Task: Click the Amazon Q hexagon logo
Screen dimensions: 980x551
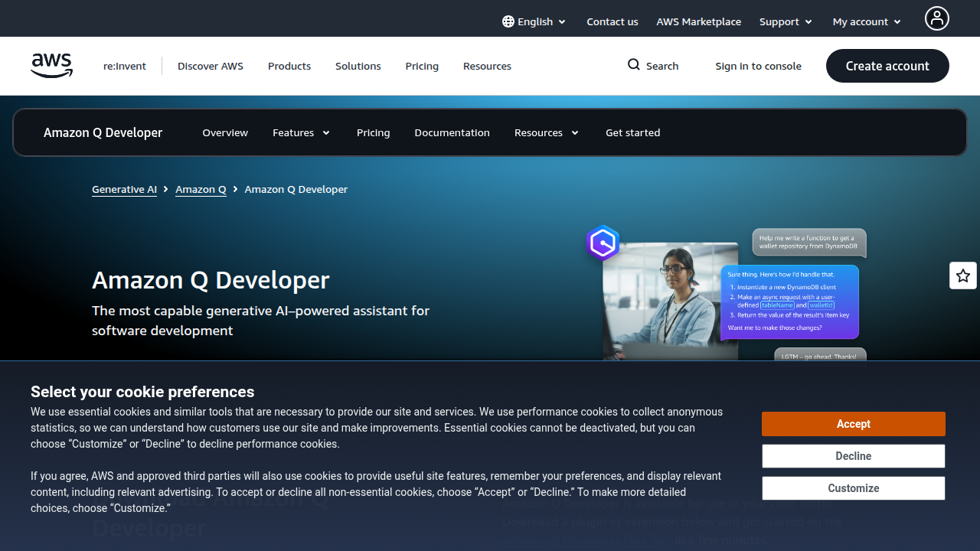Action: point(603,243)
